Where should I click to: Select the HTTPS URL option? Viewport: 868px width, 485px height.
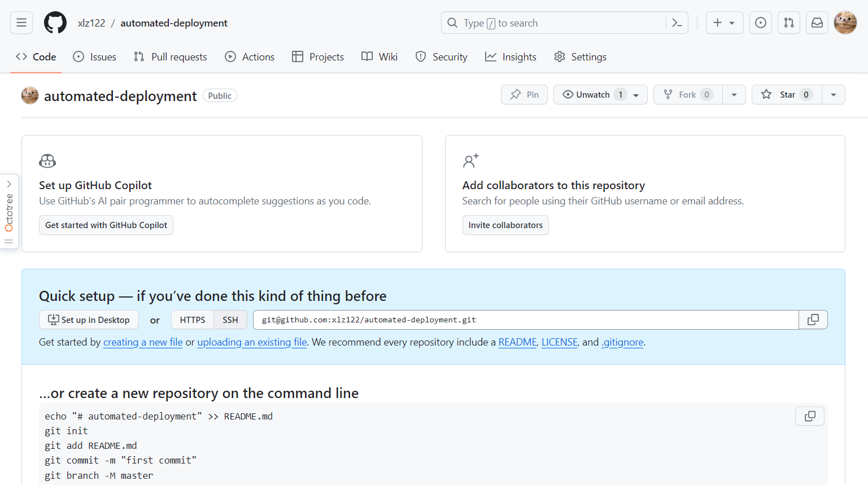(x=193, y=320)
